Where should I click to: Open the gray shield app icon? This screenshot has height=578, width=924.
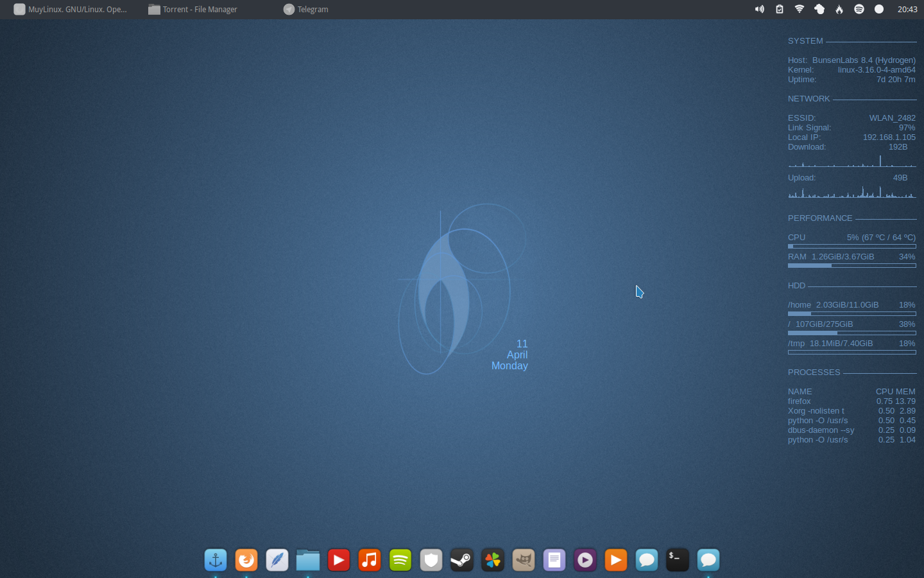point(431,560)
